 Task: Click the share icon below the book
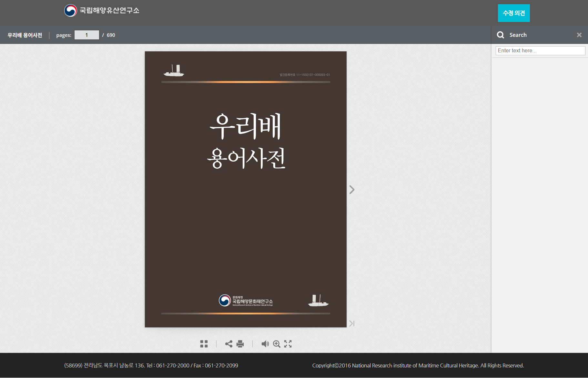[228, 344]
